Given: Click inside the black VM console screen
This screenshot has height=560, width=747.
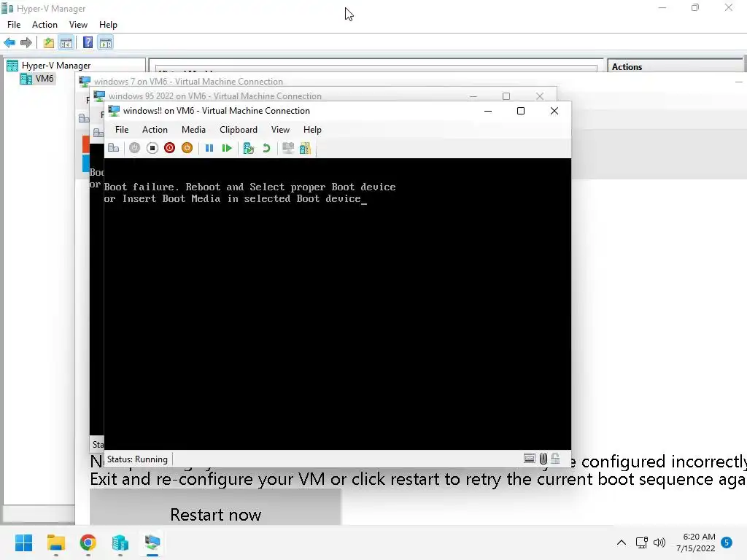Looking at the screenshot, I should tap(337, 304).
